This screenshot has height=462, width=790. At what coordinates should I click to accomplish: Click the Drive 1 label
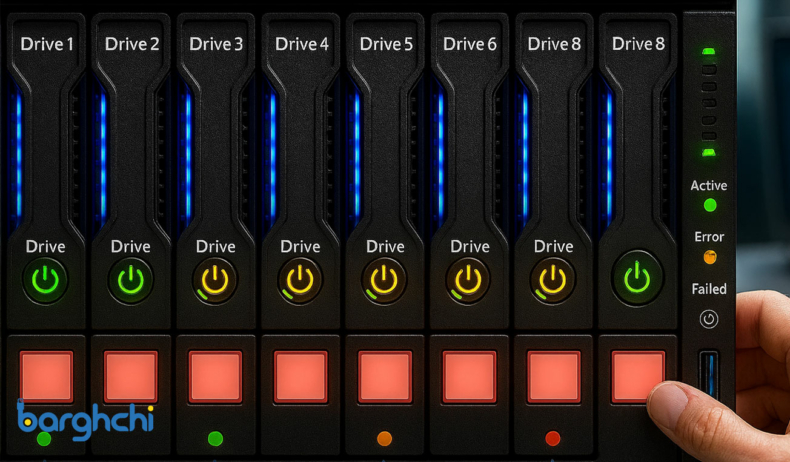pos(47,44)
